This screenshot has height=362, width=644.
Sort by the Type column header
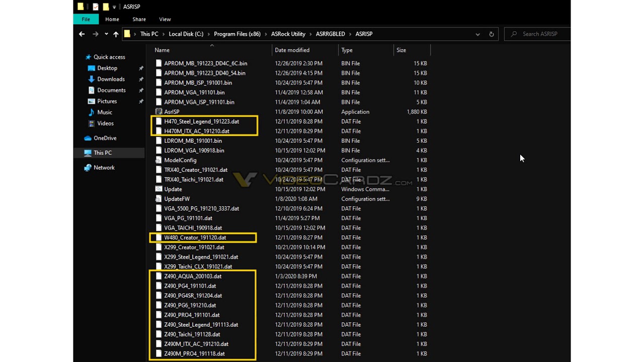[x=347, y=50]
